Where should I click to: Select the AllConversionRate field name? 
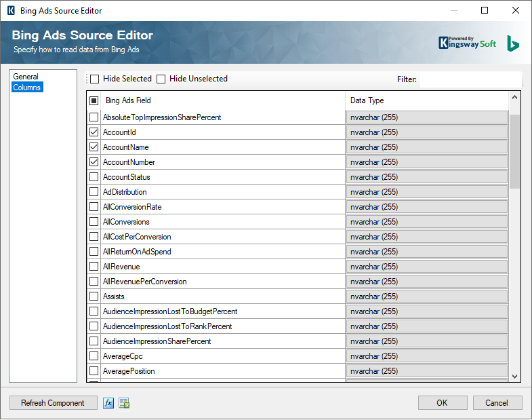coord(132,207)
